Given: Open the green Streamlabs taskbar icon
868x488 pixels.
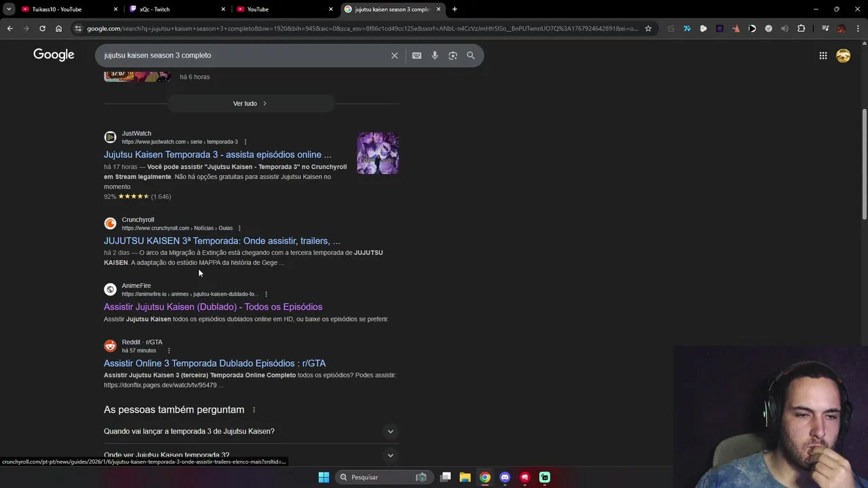Looking at the screenshot, I should click(545, 477).
